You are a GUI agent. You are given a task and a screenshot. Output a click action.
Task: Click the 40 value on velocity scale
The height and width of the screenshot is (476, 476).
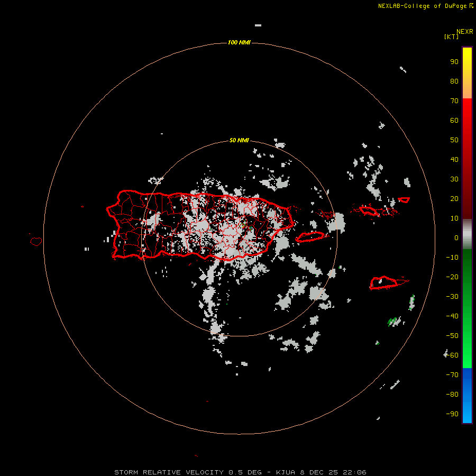(x=454, y=159)
